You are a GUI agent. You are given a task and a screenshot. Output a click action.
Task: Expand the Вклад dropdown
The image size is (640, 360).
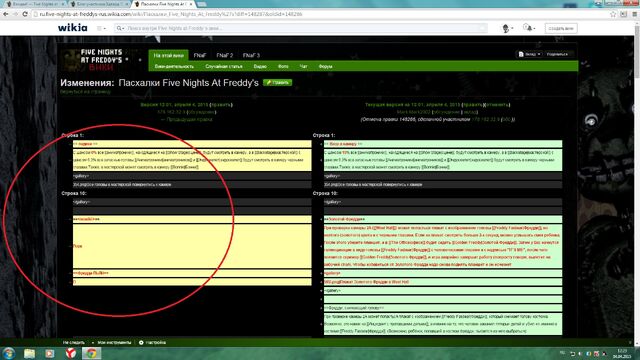pyautogui.click(x=530, y=54)
